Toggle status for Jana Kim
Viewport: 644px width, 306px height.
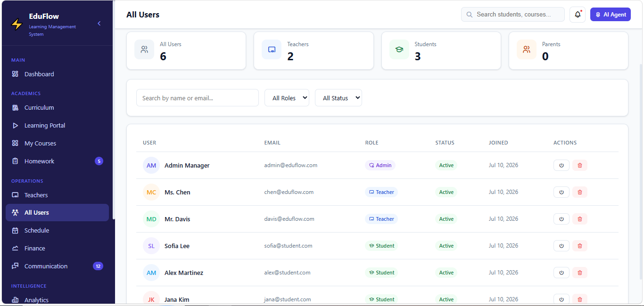pyautogui.click(x=561, y=299)
